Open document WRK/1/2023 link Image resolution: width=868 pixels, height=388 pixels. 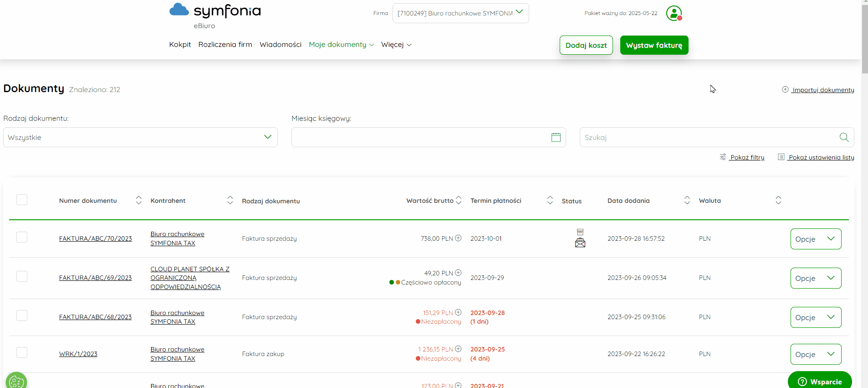click(x=78, y=354)
